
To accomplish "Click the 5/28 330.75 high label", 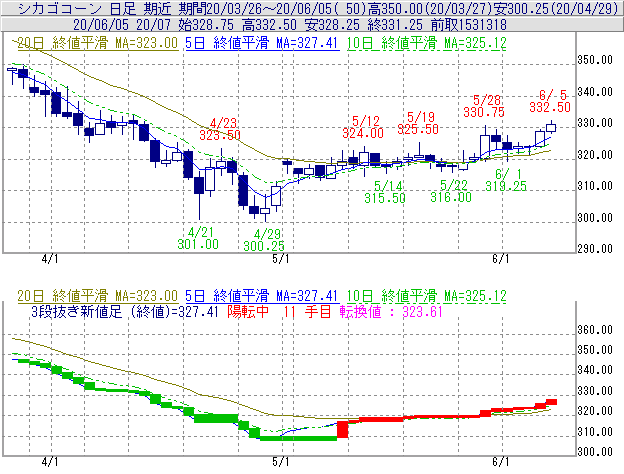I will tap(484, 106).
